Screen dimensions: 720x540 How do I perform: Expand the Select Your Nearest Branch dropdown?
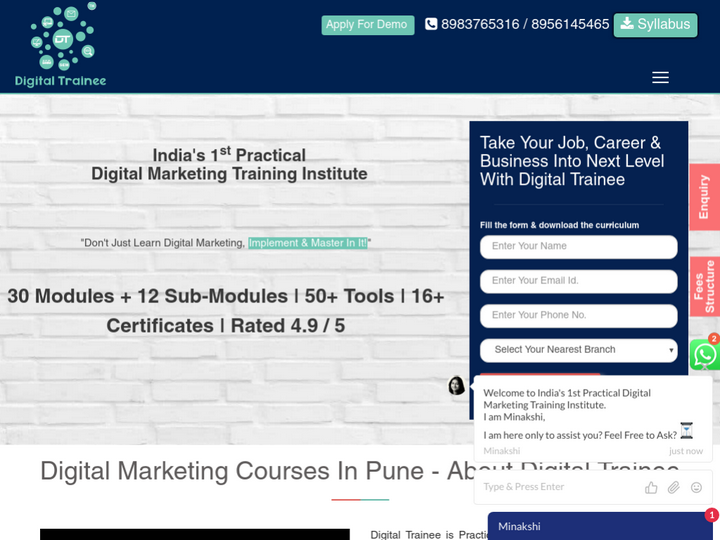578,350
